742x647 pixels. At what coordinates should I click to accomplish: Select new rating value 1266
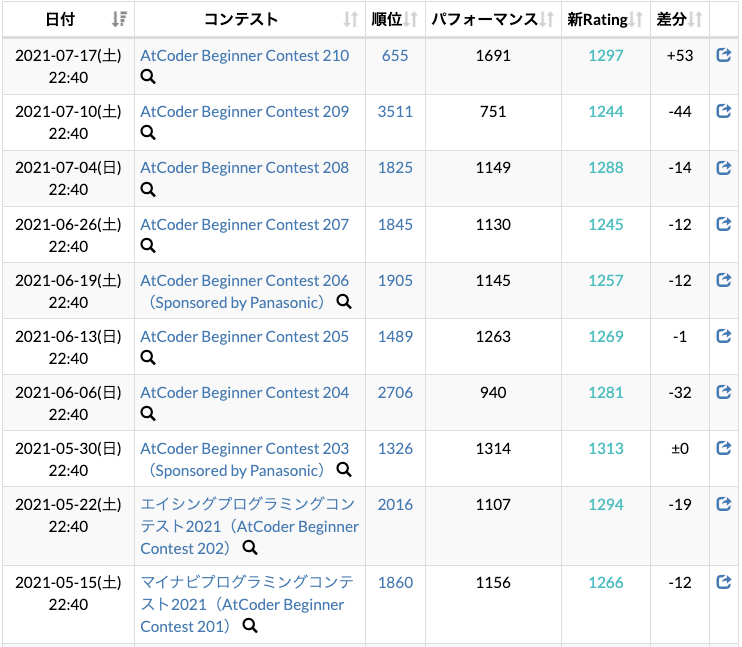point(606,583)
